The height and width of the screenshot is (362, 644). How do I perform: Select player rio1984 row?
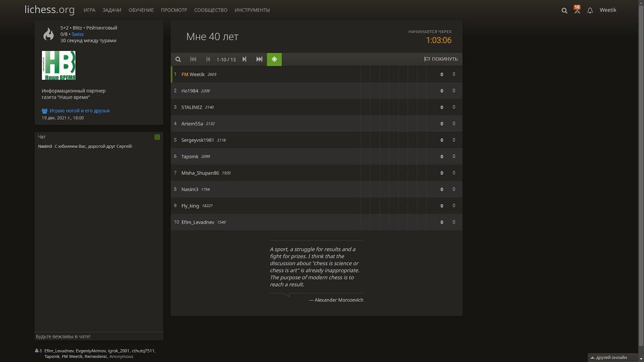316,91
